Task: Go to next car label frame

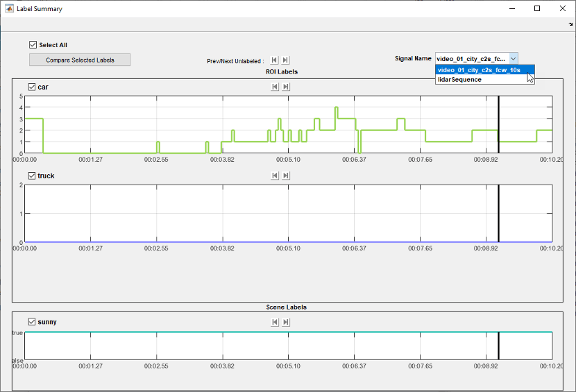Action: (286, 86)
